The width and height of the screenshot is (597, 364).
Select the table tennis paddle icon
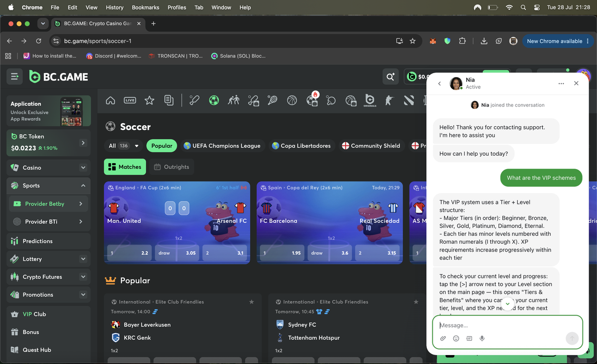331,100
